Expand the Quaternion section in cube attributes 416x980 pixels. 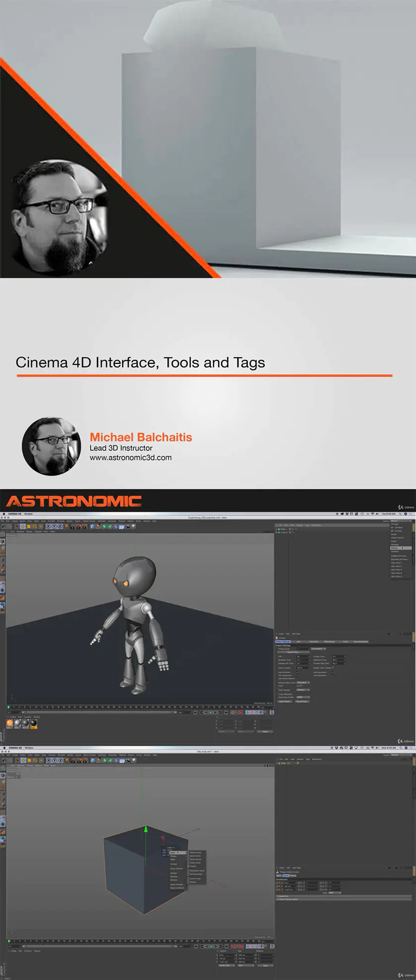pyautogui.click(x=344, y=896)
